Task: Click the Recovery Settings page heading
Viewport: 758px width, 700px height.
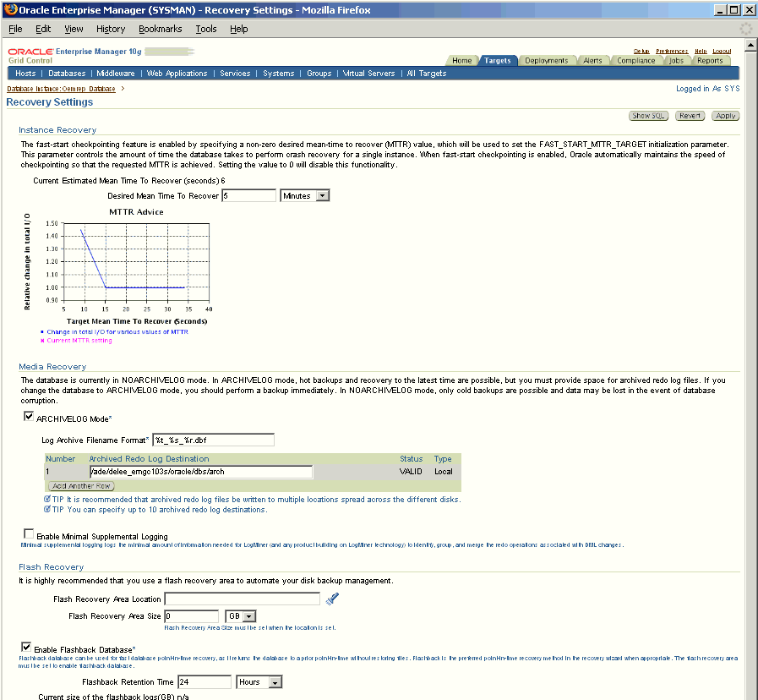Action: pyautogui.click(x=49, y=102)
